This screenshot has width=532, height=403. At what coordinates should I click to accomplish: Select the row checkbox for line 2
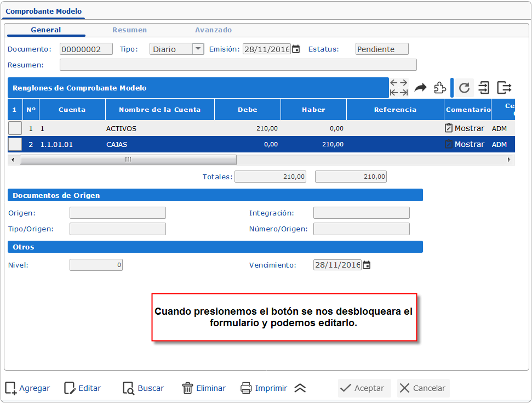pos(14,144)
